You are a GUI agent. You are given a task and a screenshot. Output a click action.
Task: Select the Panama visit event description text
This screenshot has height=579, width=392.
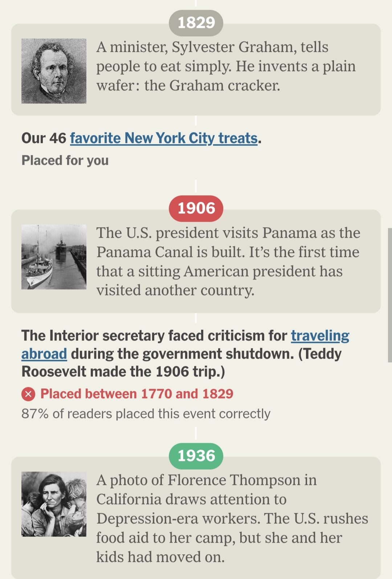(x=228, y=261)
